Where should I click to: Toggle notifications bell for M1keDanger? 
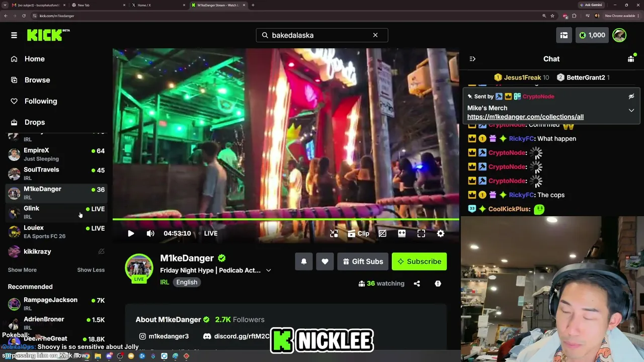coord(304,261)
